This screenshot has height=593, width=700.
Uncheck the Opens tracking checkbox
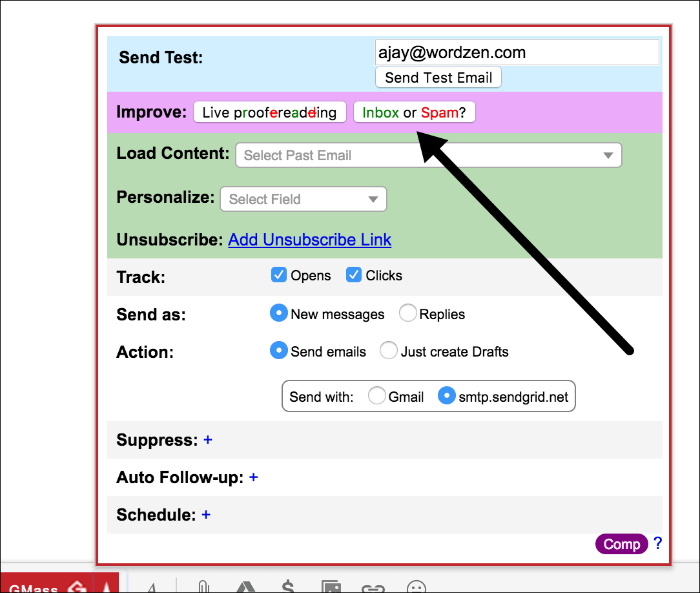tap(278, 275)
